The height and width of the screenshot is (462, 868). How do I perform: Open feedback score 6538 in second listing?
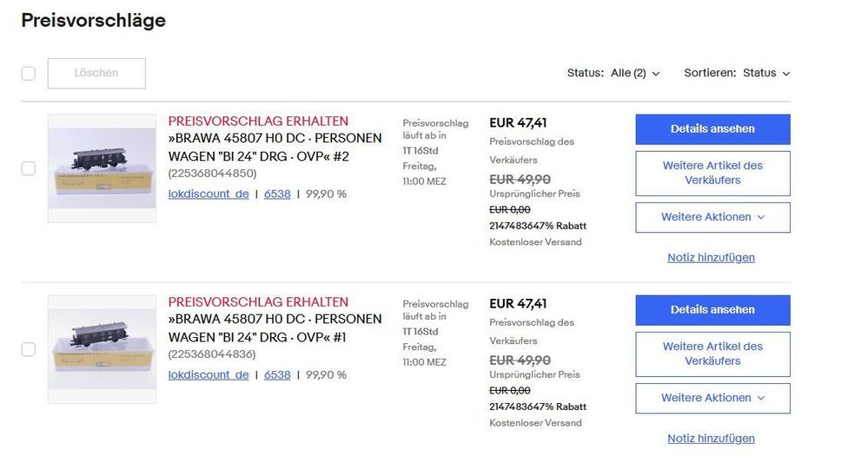(277, 375)
